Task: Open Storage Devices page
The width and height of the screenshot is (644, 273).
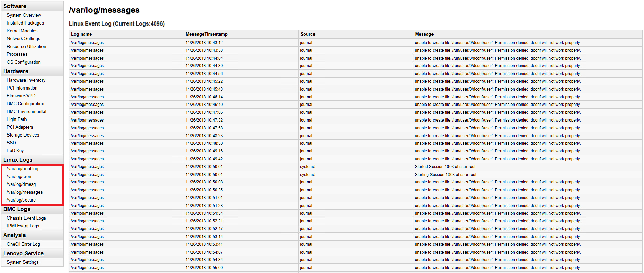Action: pos(23,135)
